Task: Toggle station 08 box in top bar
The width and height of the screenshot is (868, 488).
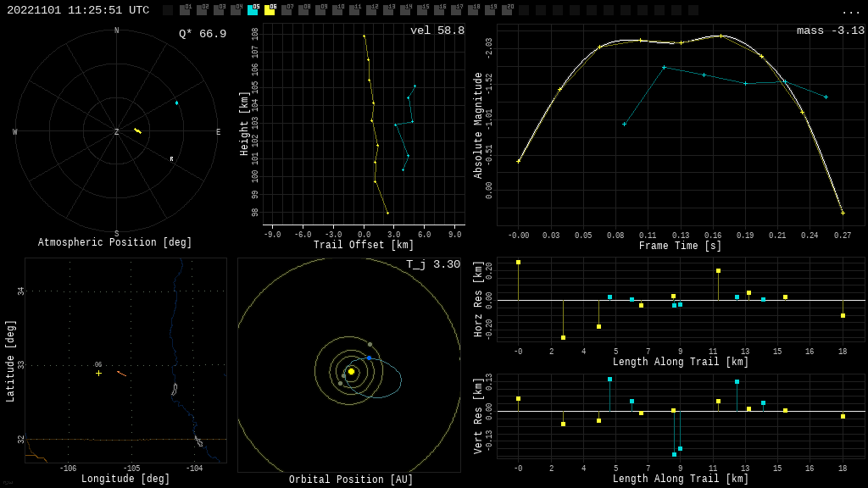Action: tap(303, 10)
